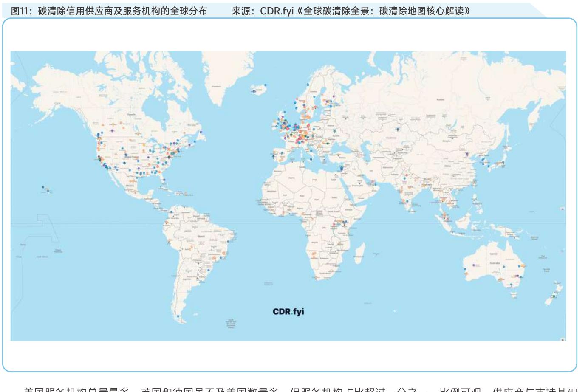Image resolution: width=588 pixels, height=392 pixels.
Task: Click the Canada label on the map
Action: 131,114
